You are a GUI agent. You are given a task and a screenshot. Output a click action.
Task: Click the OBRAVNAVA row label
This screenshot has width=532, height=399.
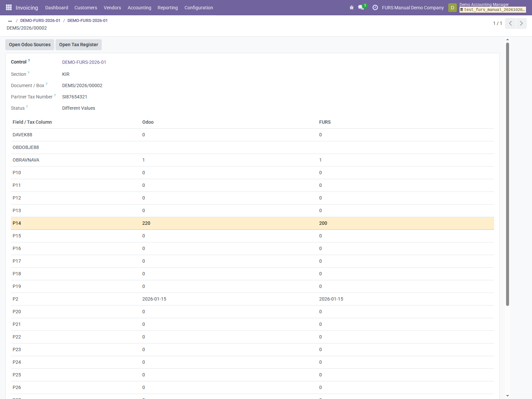pos(26,160)
